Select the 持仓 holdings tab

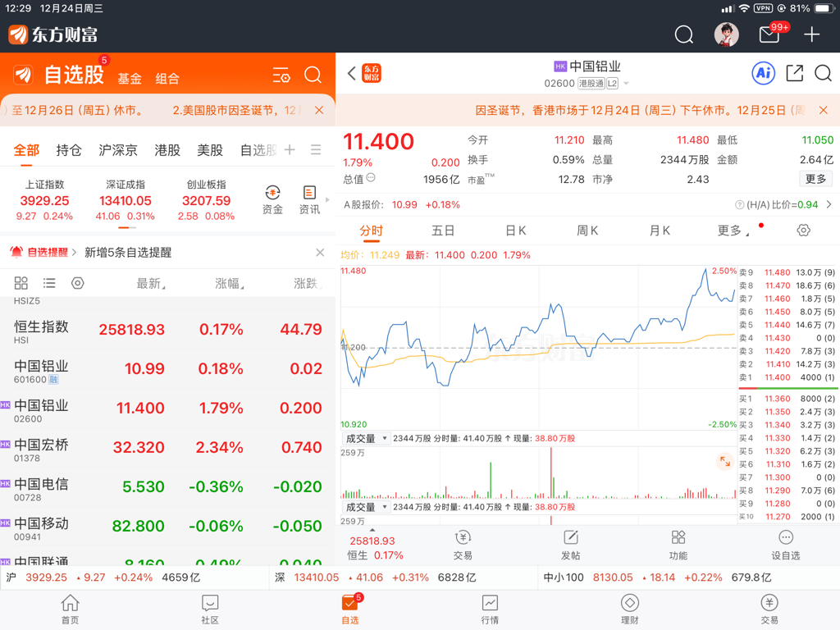click(69, 150)
